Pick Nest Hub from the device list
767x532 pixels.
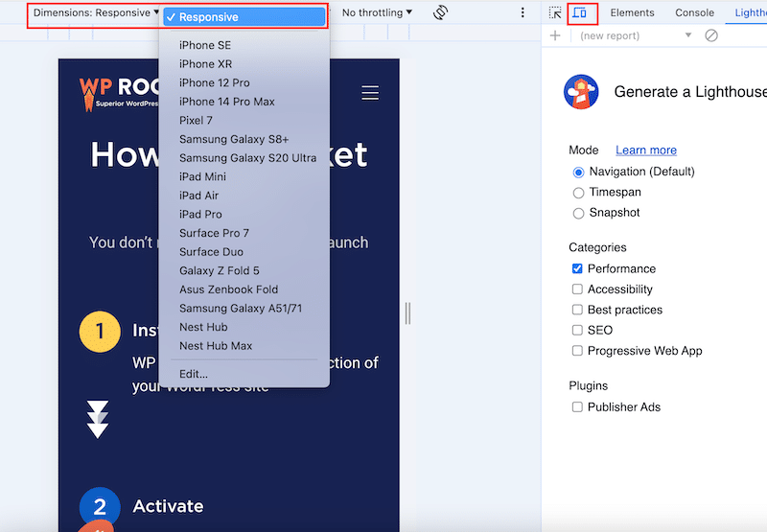[x=203, y=327]
